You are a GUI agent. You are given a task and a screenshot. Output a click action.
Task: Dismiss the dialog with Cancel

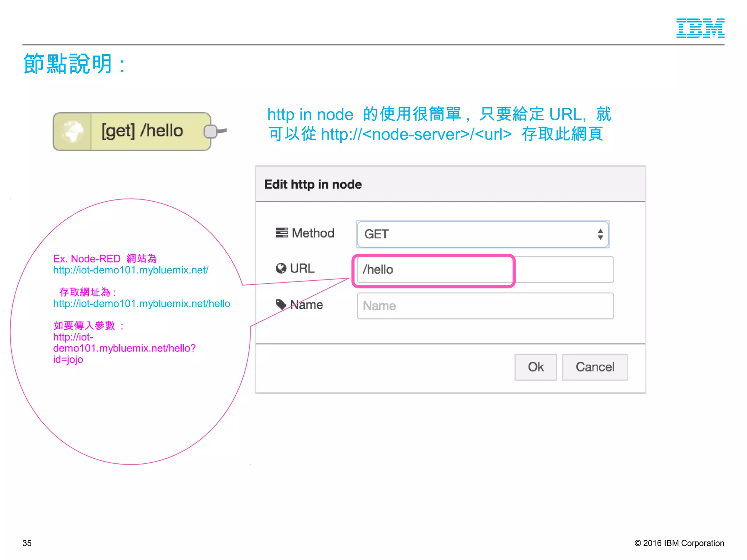pyautogui.click(x=595, y=367)
